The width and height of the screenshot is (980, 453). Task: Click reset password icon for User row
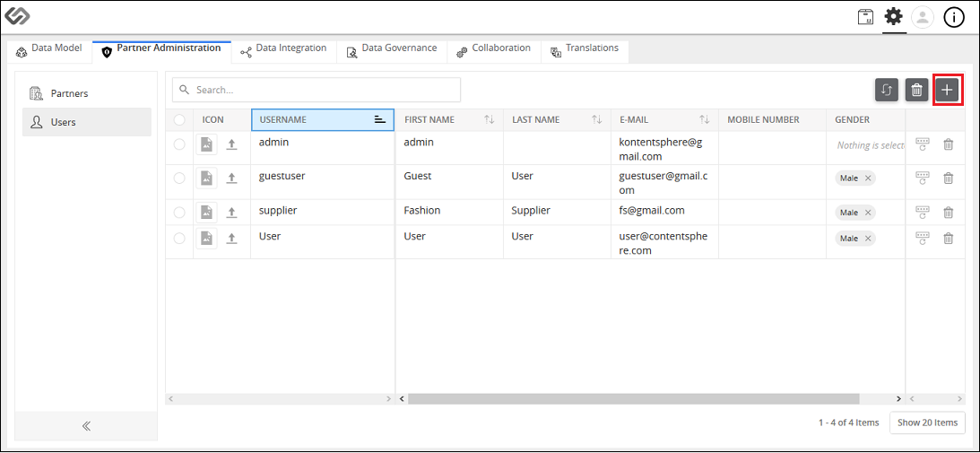click(923, 238)
